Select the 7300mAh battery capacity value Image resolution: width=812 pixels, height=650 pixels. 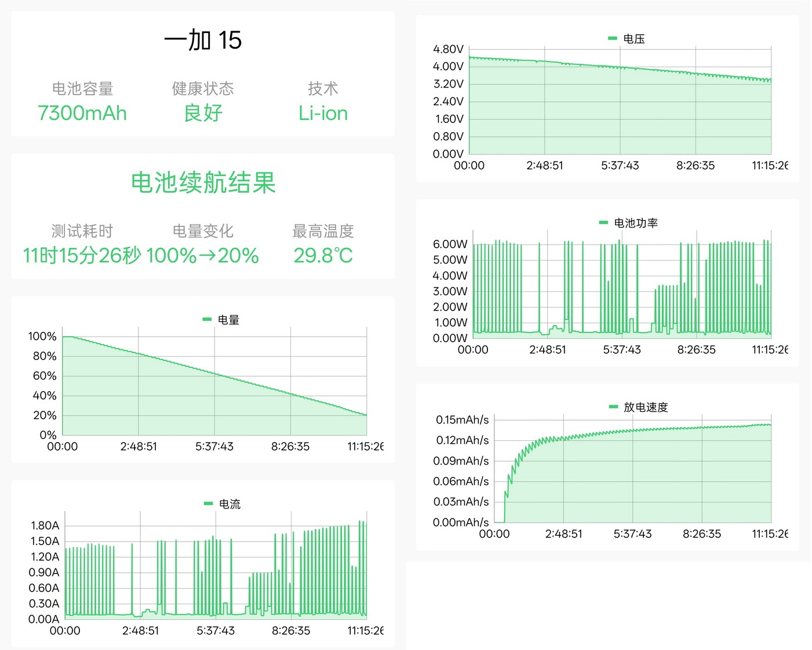tap(82, 113)
